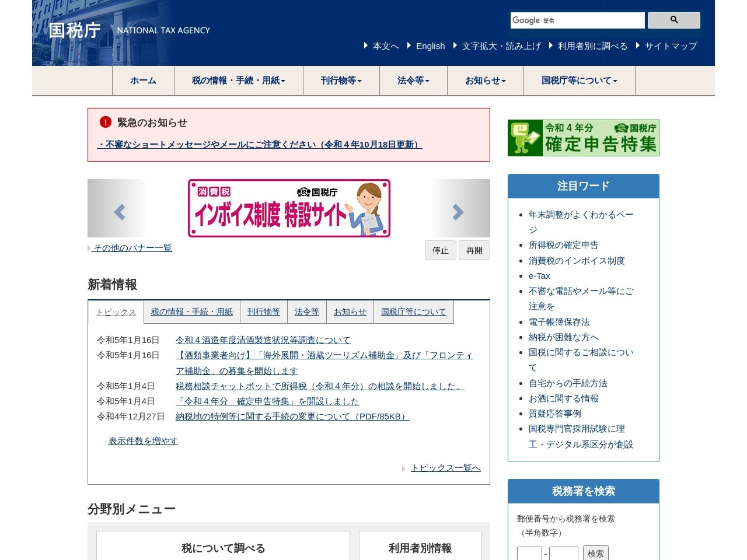Open 納税が困難な方へ link
747x560 pixels.
(564, 337)
